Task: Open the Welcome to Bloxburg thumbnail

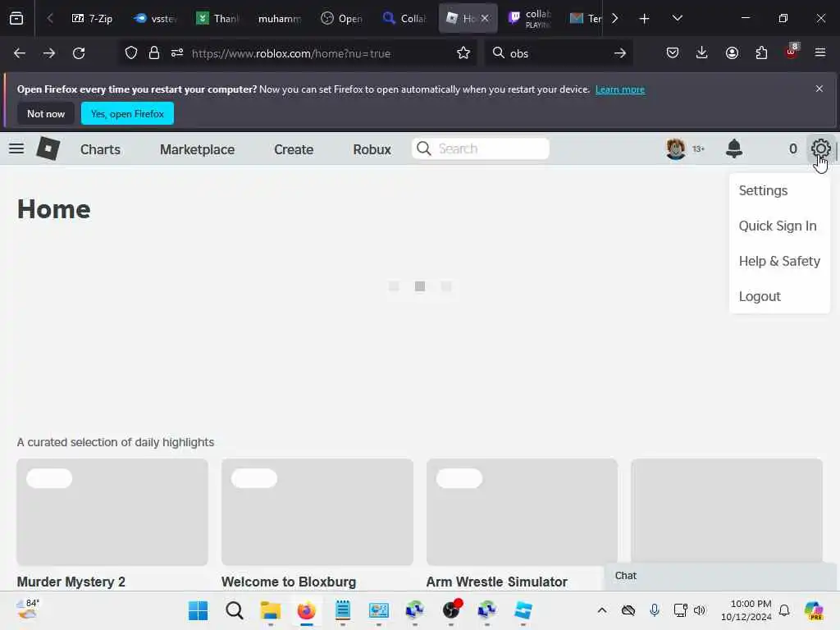Action: tap(317, 512)
